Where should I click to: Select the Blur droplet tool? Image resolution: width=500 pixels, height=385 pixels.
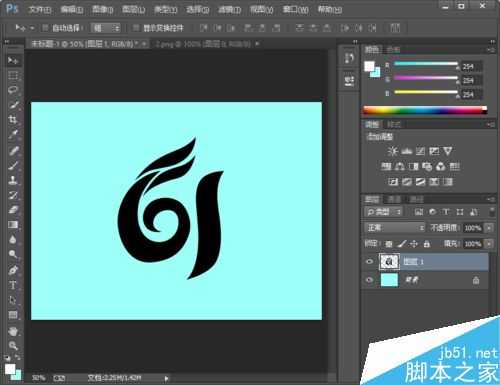pyautogui.click(x=13, y=240)
